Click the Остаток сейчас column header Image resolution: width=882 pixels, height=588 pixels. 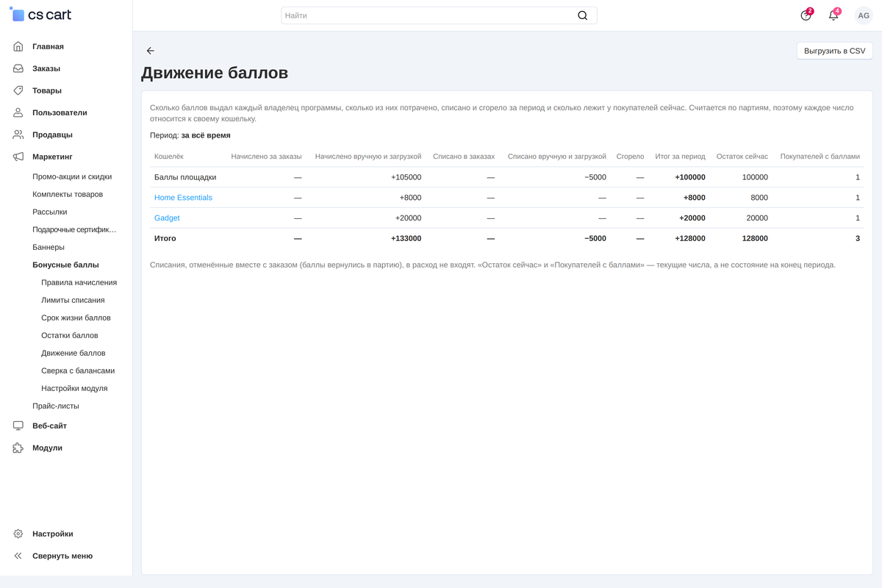click(x=742, y=157)
